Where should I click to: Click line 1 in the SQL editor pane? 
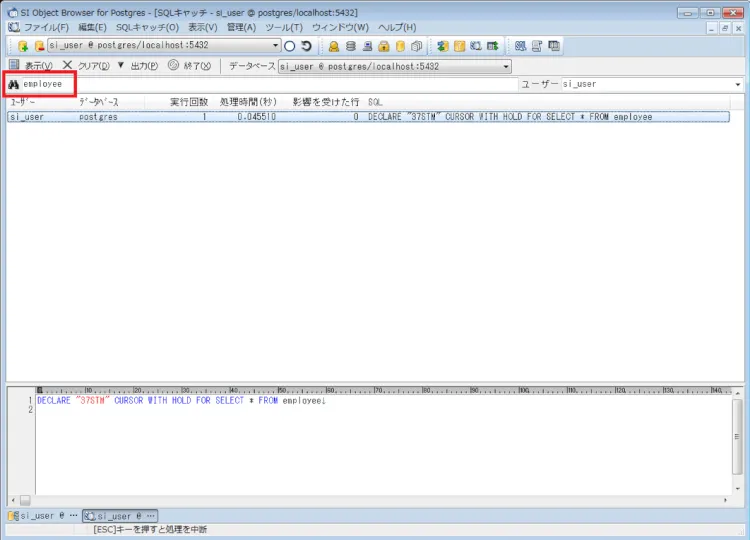(181, 400)
